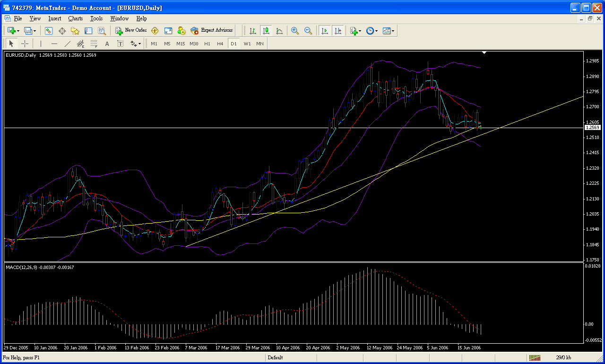Select the Cursor arrow tool

coord(12,43)
